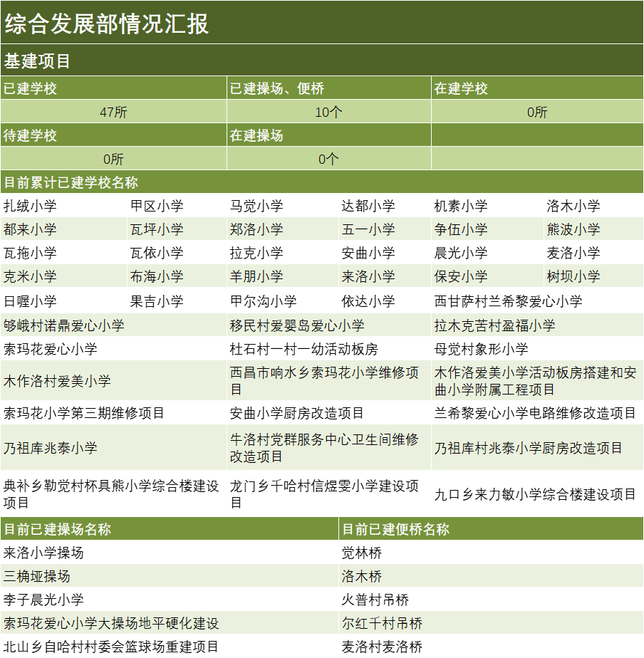Click the value cell 0个
The image size is (644, 658).
pyautogui.click(x=328, y=158)
